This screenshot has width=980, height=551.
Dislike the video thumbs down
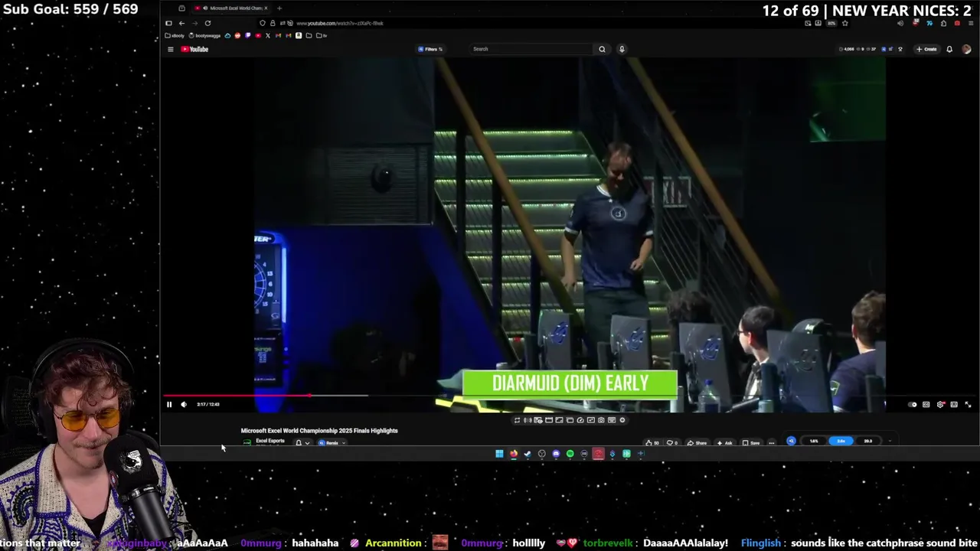click(671, 442)
